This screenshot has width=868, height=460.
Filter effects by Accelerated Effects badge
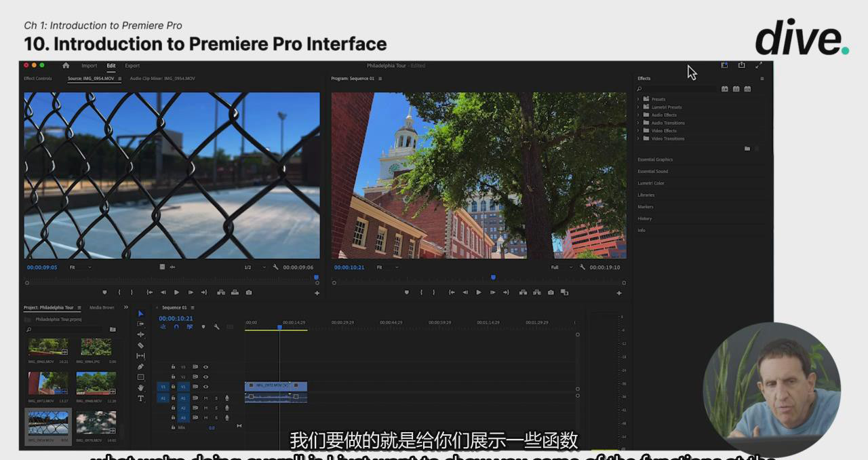(x=725, y=89)
